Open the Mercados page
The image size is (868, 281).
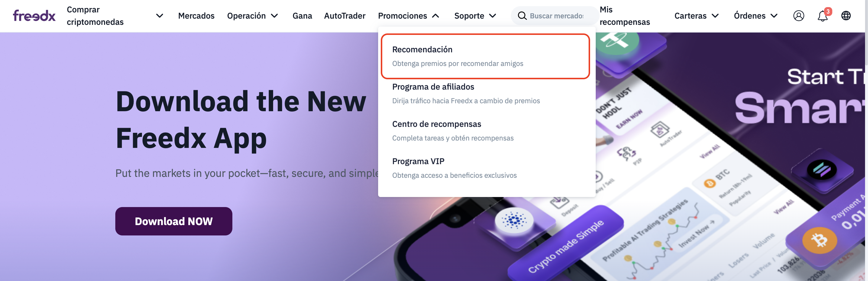point(196,16)
